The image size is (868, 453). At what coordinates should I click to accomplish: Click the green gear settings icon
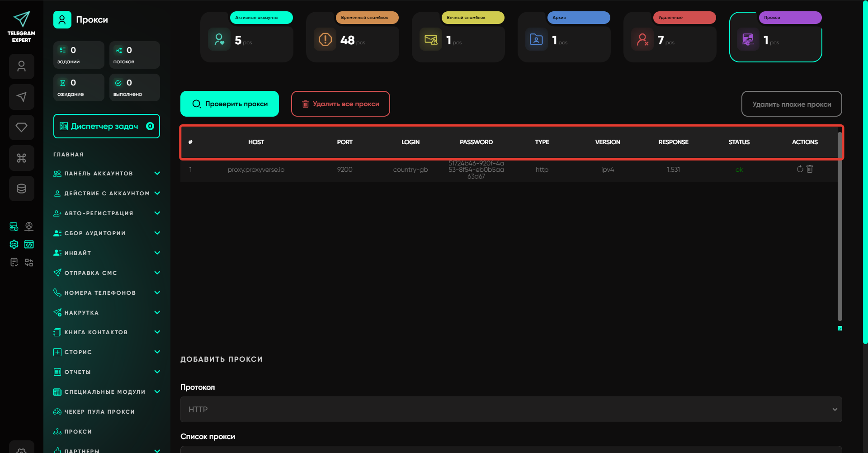click(14, 245)
